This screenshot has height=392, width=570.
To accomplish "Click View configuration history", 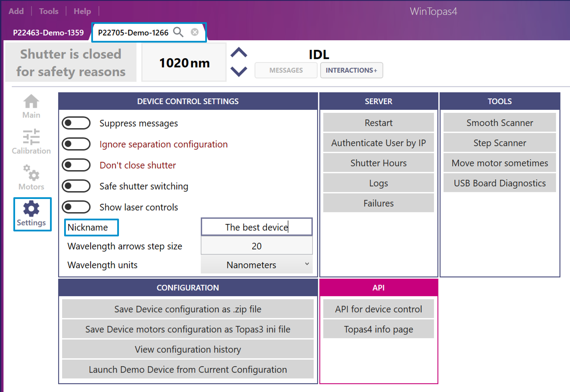I will [188, 349].
